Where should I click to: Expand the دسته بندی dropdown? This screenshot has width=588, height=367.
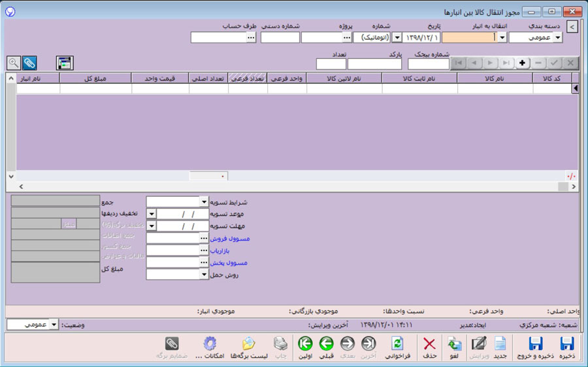pyautogui.click(x=557, y=38)
